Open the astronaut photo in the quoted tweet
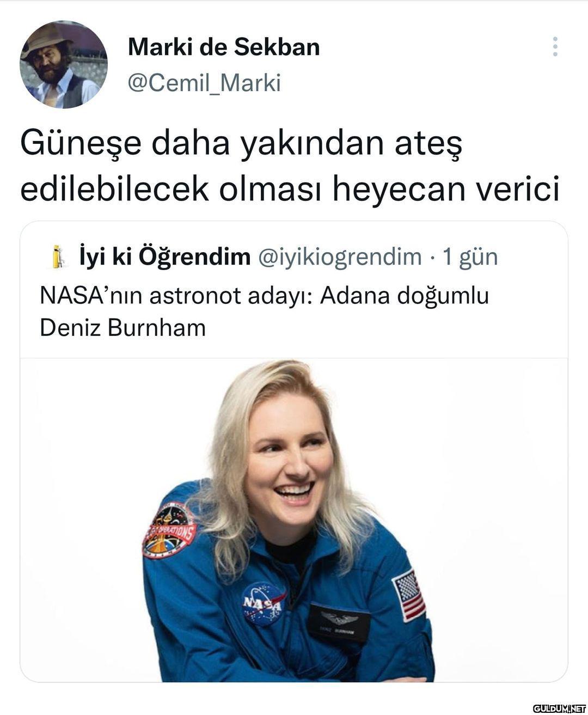588x715 pixels. (x=294, y=520)
